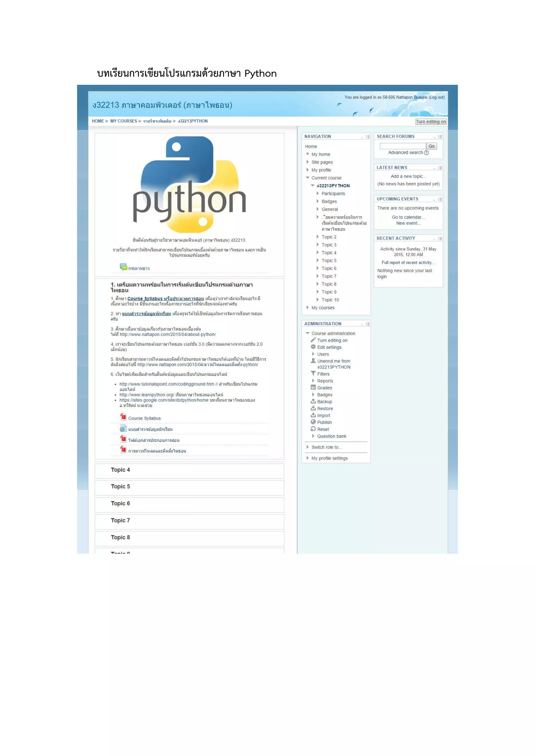
Task: Click the Log out link
Action: (x=437, y=97)
